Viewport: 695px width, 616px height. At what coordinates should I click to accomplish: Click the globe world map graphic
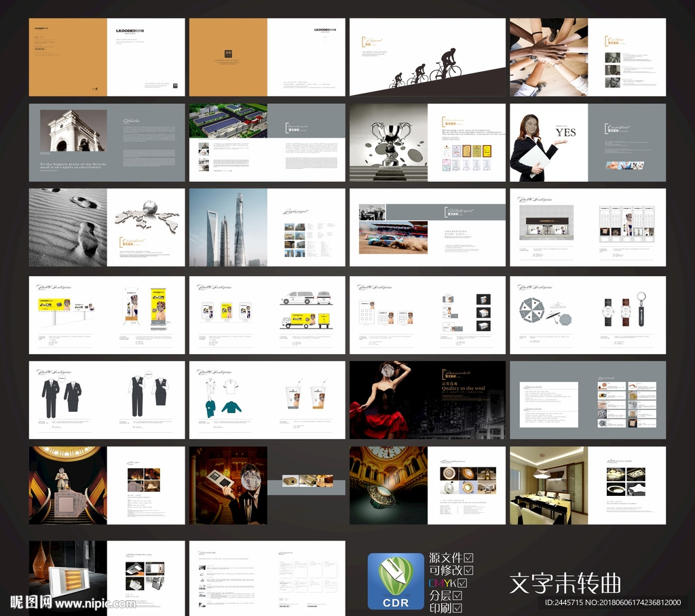click(x=147, y=216)
